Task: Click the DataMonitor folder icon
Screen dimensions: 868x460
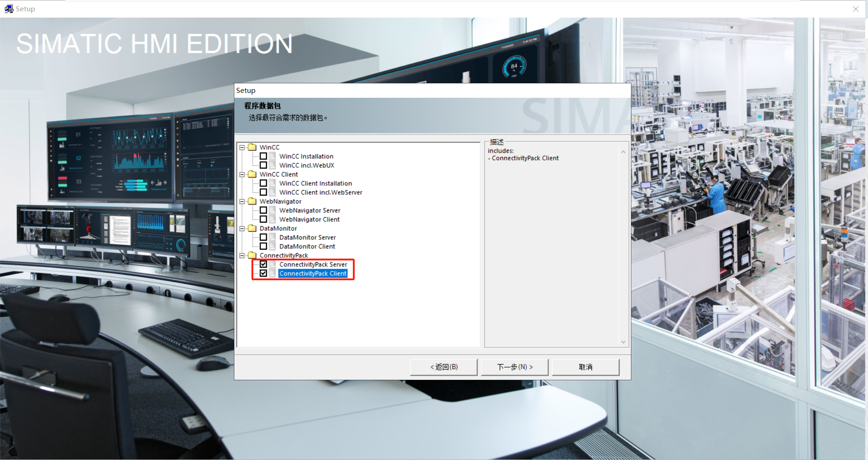Action: click(252, 228)
